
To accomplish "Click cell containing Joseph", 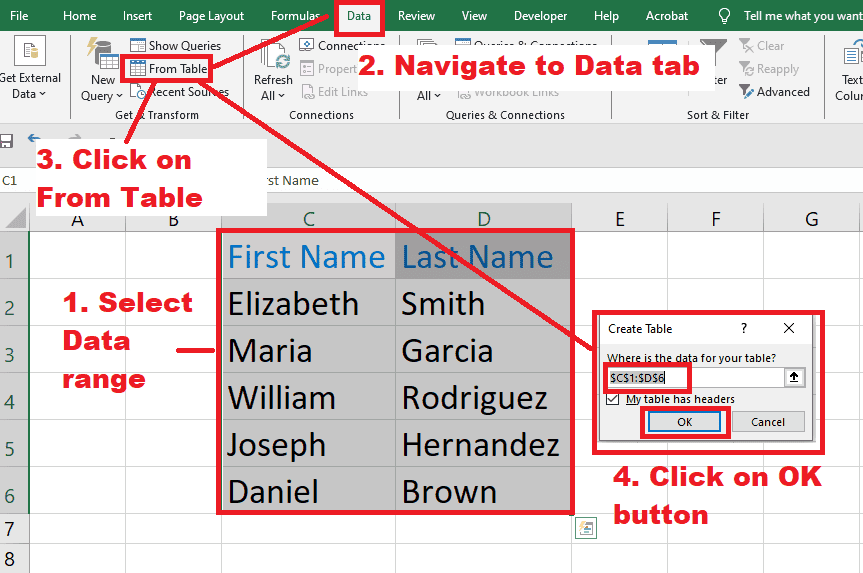I will click(308, 444).
